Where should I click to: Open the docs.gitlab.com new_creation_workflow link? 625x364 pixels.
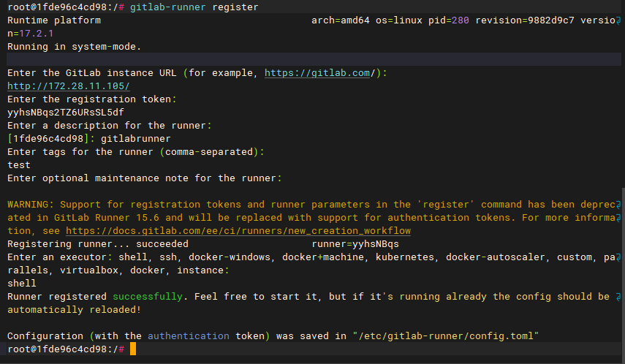point(238,231)
